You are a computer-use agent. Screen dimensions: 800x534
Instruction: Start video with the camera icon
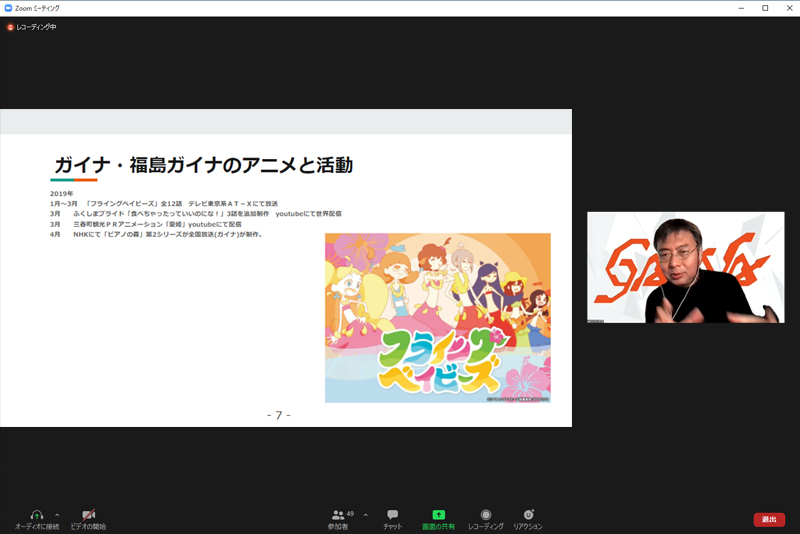click(x=88, y=514)
